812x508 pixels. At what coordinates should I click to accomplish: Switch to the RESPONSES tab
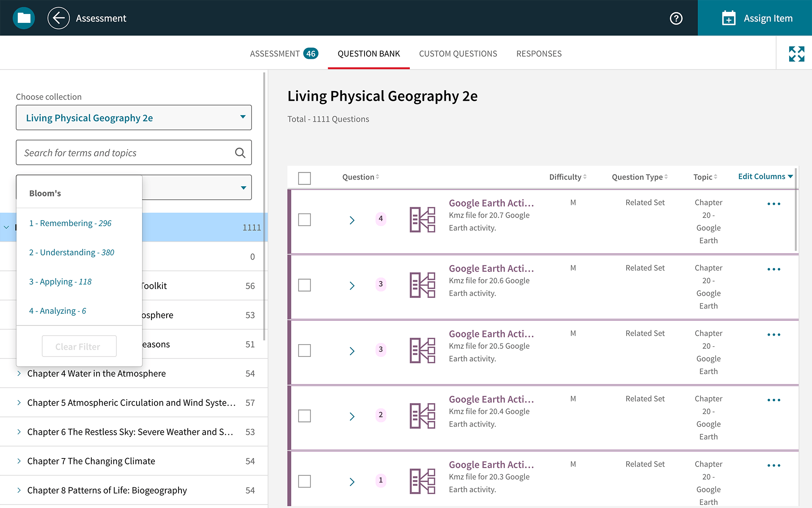538,53
